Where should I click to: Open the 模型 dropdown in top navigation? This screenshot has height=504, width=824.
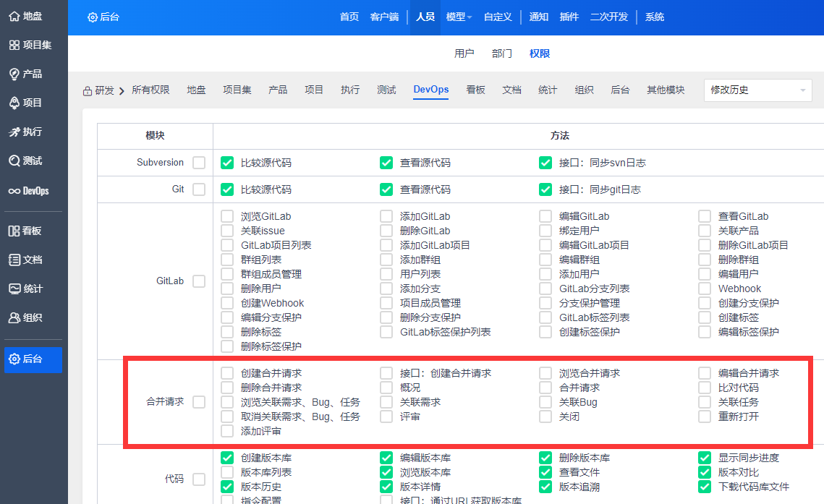pos(459,17)
